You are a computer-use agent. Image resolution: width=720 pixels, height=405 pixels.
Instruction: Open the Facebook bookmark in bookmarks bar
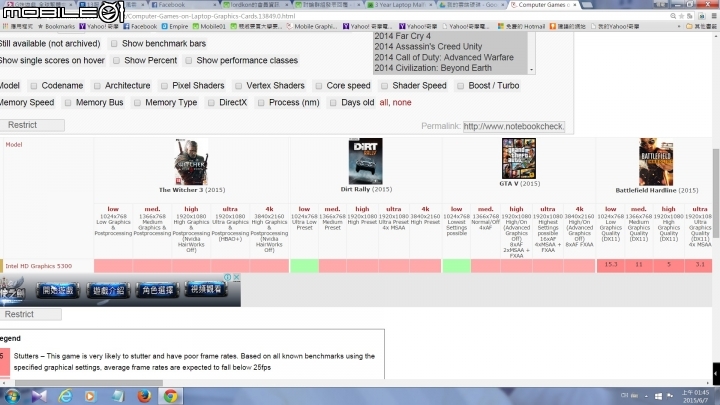pos(140,27)
